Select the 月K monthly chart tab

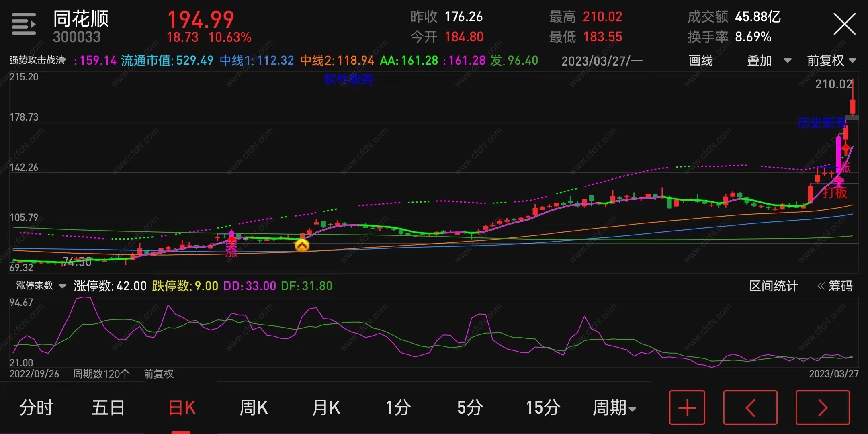pyautogui.click(x=326, y=407)
